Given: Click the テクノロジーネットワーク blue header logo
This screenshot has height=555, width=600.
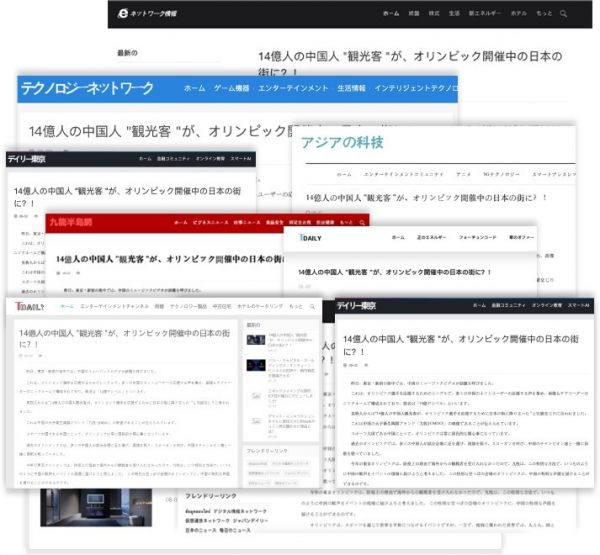Looking at the screenshot, I should pos(88,89).
